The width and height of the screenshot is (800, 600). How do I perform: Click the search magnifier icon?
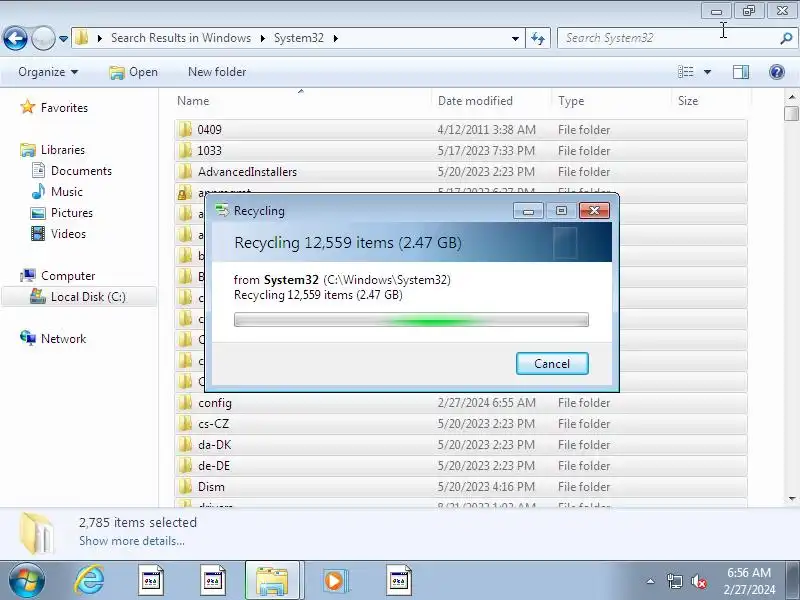point(786,38)
